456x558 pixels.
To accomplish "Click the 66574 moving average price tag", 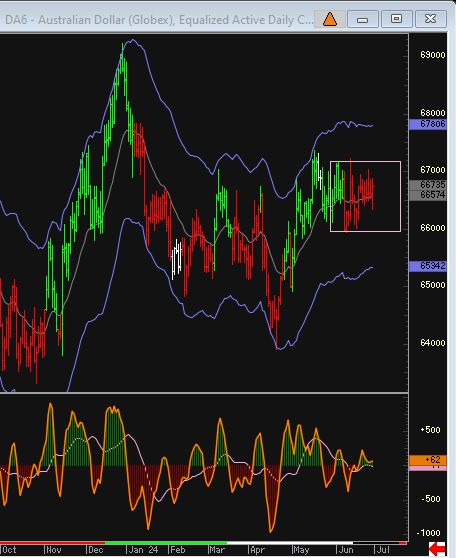I will [x=428, y=195].
